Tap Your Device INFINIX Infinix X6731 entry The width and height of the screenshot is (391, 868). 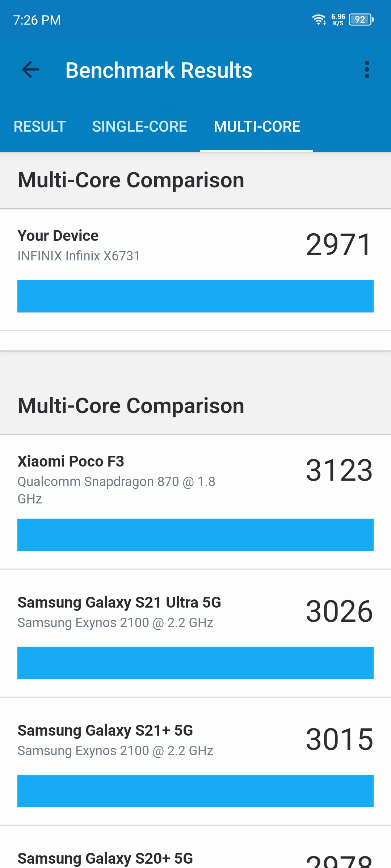tap(195, 270)
